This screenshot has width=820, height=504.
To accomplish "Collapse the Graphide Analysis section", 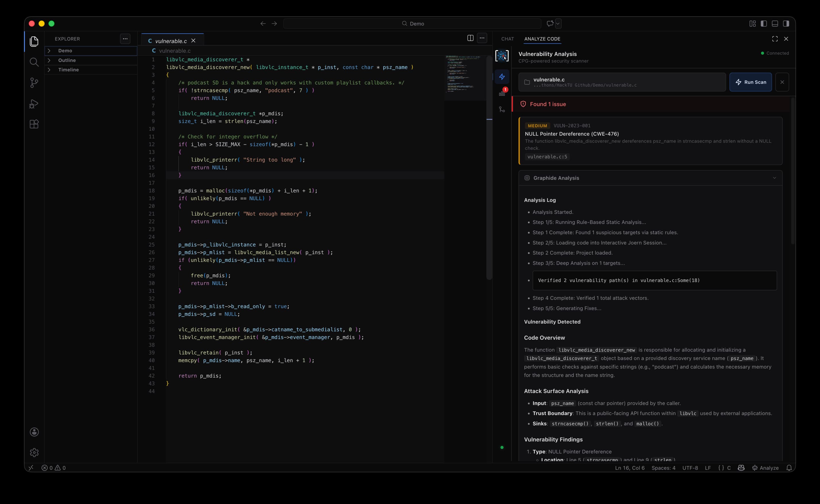I will click(x=774, y=178).
